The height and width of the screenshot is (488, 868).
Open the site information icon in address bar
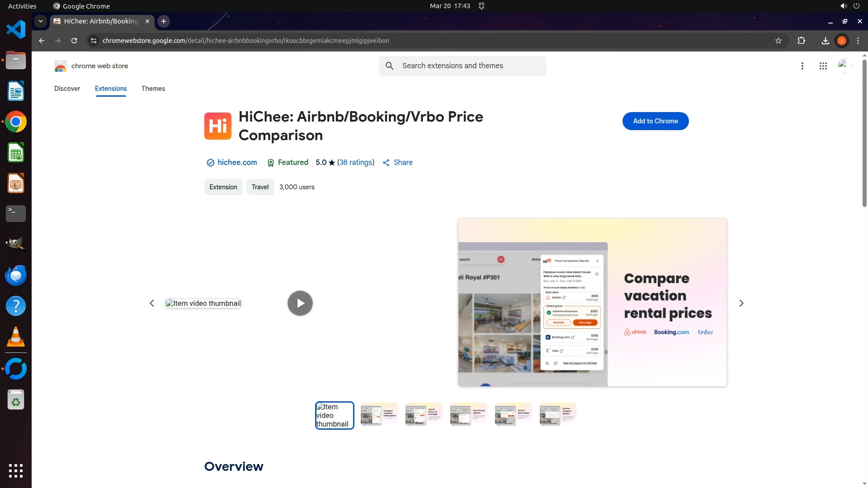point(93,41)
